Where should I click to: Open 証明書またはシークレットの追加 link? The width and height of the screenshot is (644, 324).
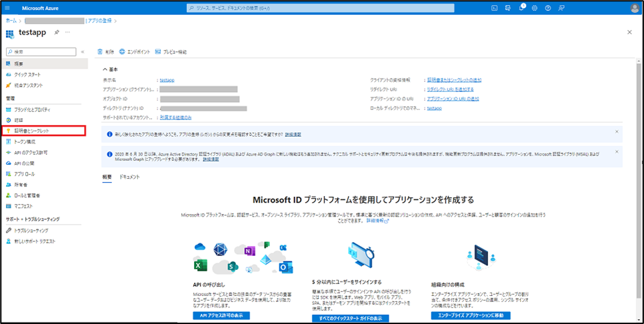(x=454, y=80)
